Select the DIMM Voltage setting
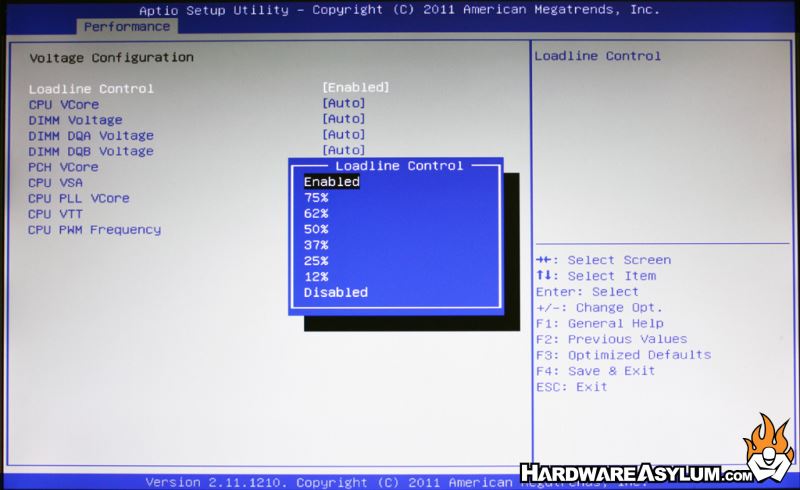This screenshot has height=490, width=800. click(76, 120)
